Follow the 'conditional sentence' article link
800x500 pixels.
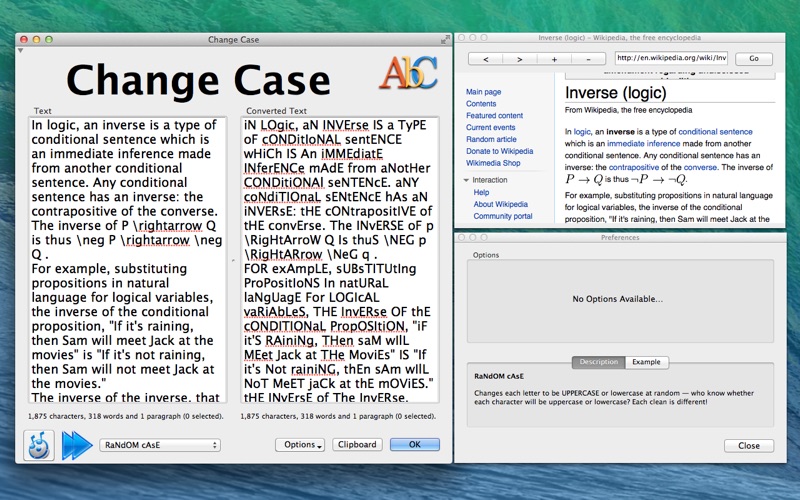[715, 132]
